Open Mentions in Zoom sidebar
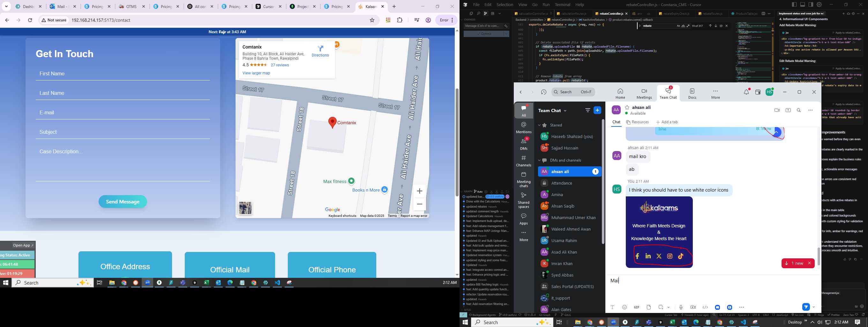This screenshot has width=868, height=327. pyautogui.click(x=524, y=128)
